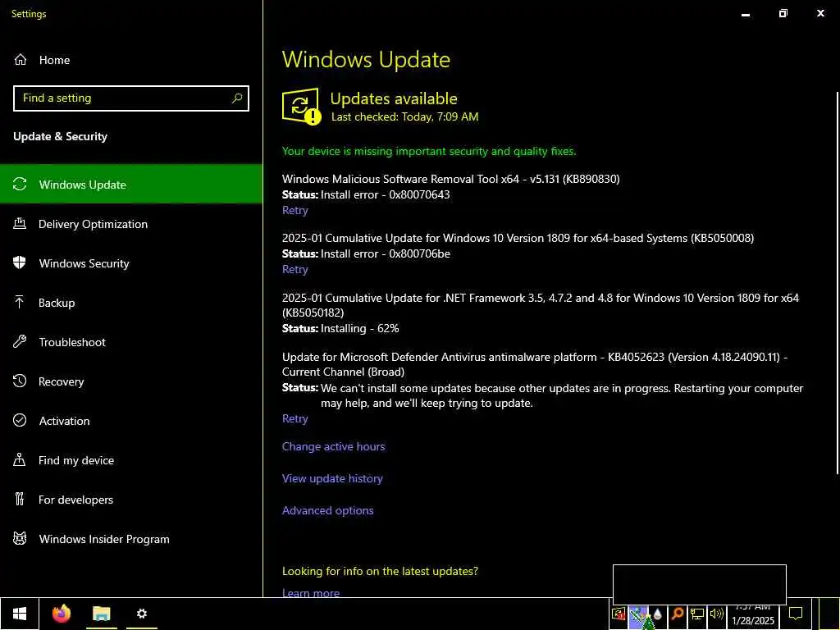This screenshot has width=840, height=630.
Task: Click the Windows Update sync arrows icon in sidebar
Action: pos(20,185)
